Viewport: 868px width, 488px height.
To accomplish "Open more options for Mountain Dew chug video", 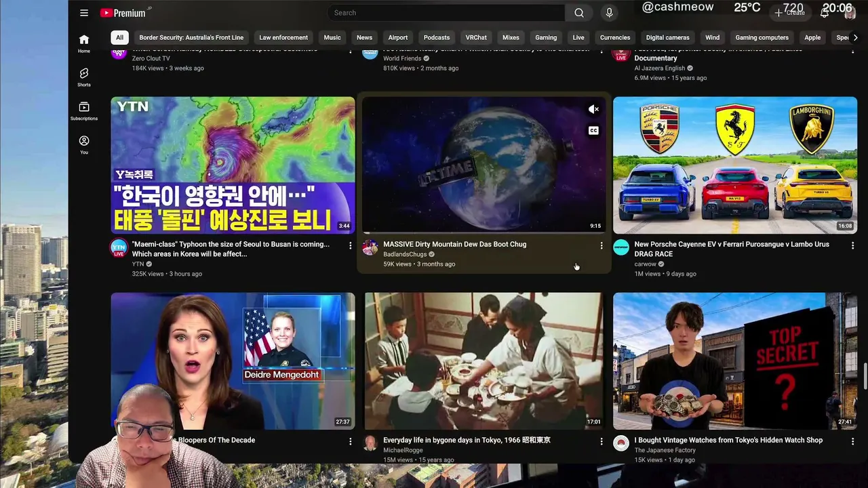I will click(x=601, y=245).
